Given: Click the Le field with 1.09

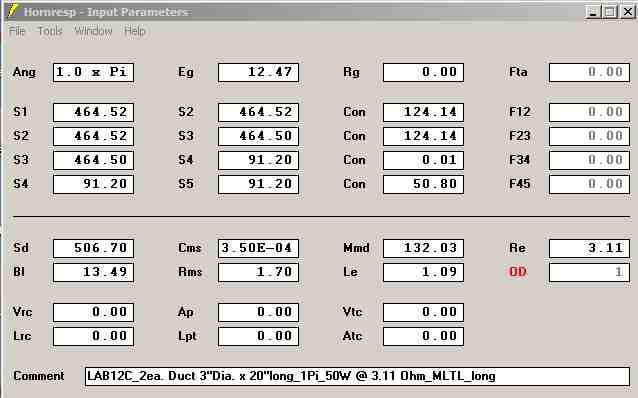Looking at the screenshot, I should pyautogui.click(x=423, y=272).
